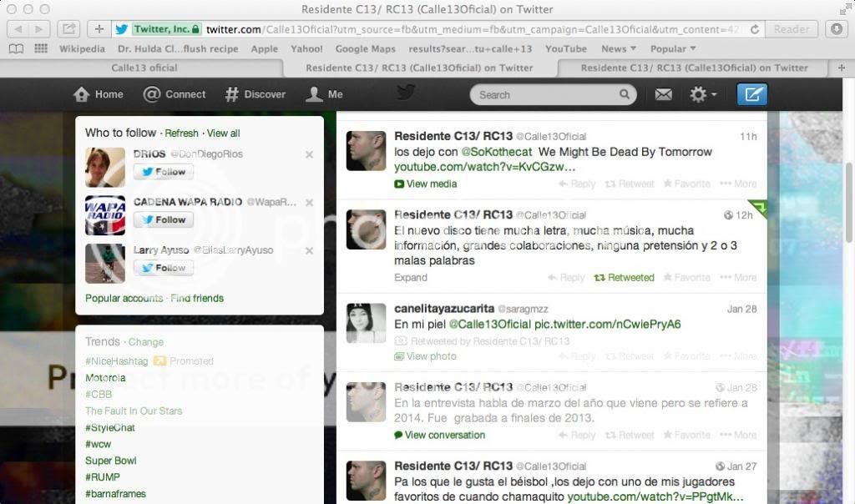855x504 pixels.
Task: Open Safari's share button
Action: pos(68,29)
